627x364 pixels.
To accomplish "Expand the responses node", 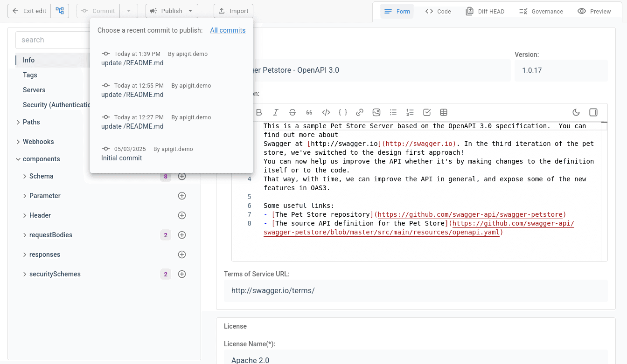I will [x=25, y=254].
